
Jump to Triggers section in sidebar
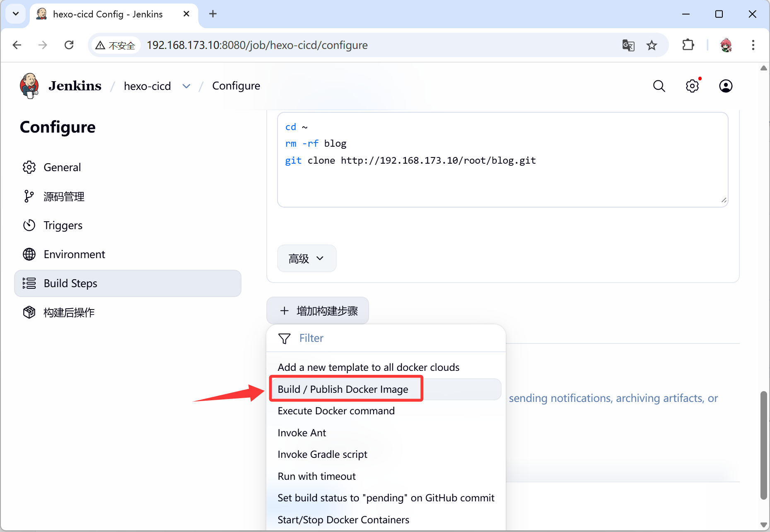pyautogui.click(x=63, y=225)
